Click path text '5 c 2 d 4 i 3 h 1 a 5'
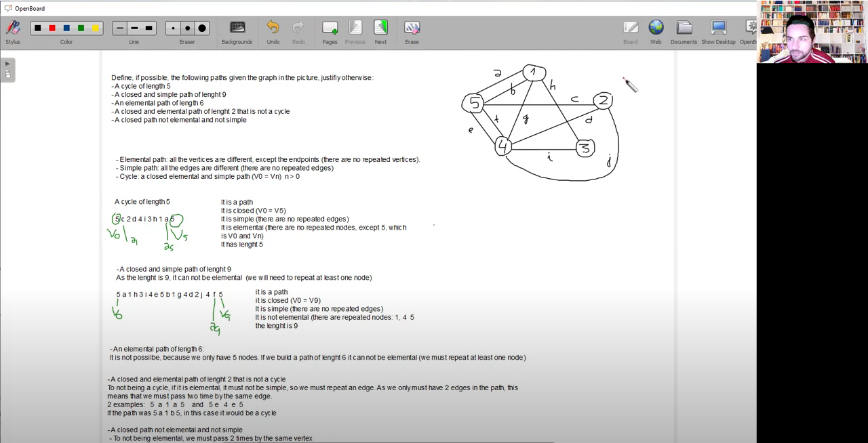 (x=144, y=219)
